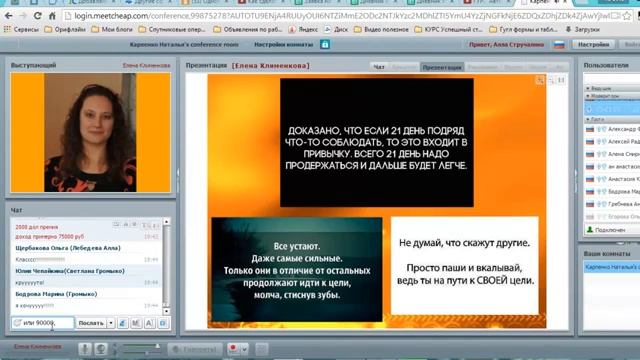640x360 pixels.
Task: Select the room listed under Ваши комнаты
Action: pos(612,267)
